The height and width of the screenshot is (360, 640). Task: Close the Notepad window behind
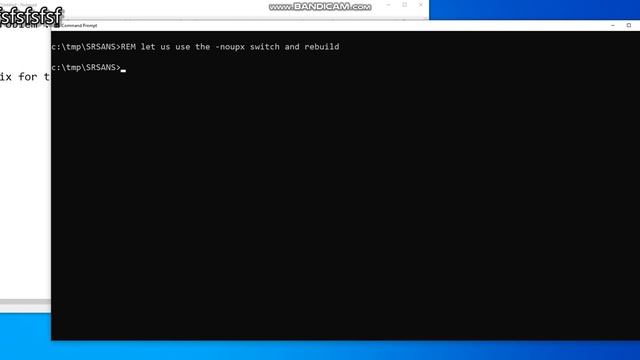point(420,5)
